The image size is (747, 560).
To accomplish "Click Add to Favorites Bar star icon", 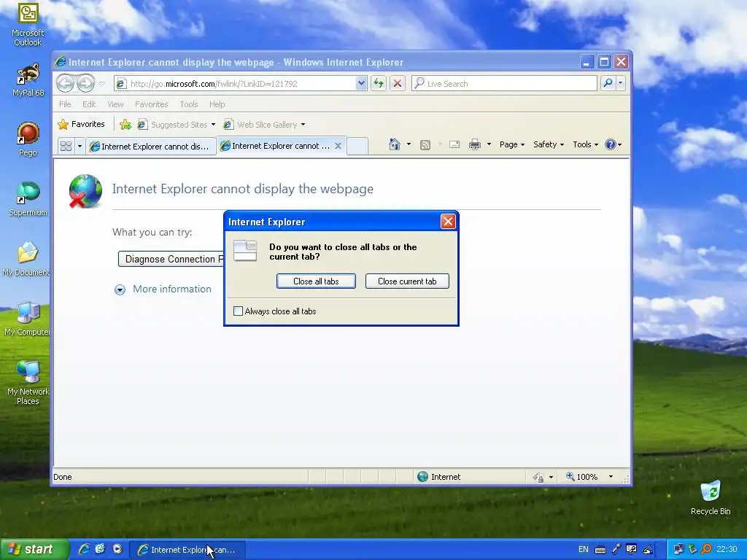I will (x=125, y=125).
